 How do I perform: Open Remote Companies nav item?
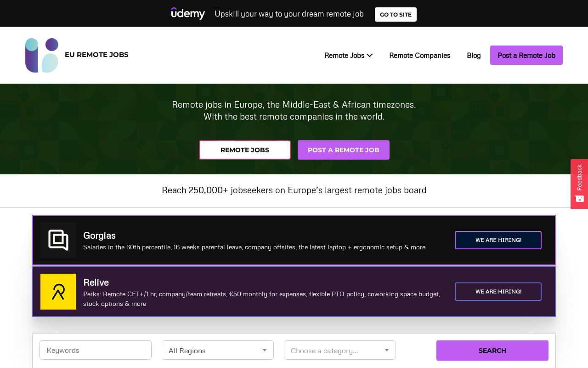pos(420,55)
